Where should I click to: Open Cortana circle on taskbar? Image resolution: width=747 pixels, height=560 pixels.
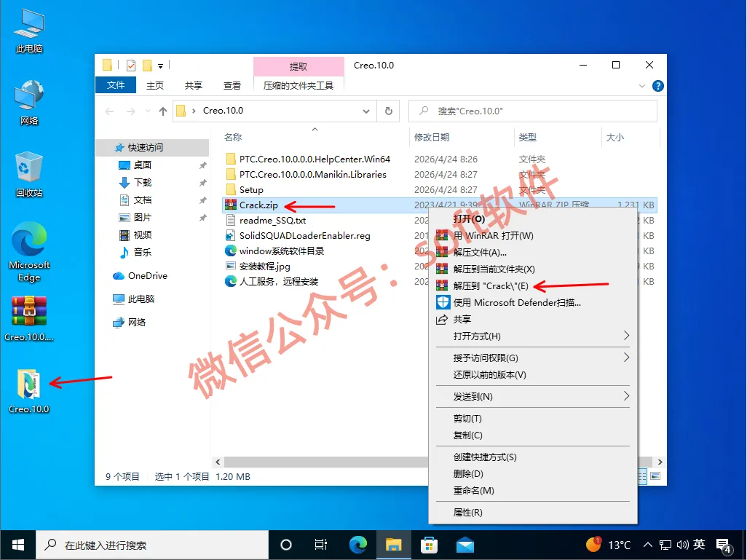(x=286, y=545)
